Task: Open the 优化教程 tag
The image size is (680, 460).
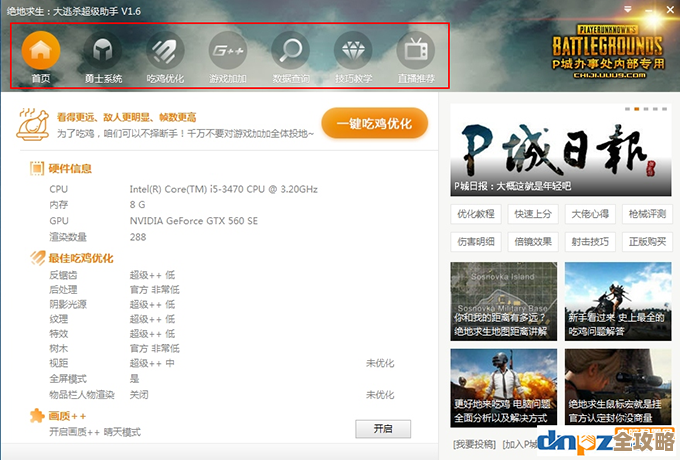Action: pos(476,214)
